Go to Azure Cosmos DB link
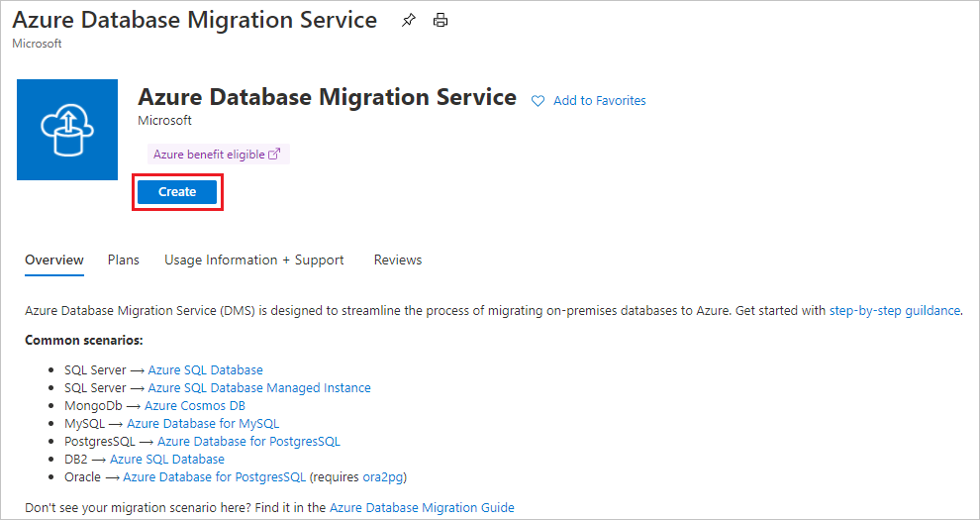Viewport: 980px width, 520px height. [x=195, y=406]
